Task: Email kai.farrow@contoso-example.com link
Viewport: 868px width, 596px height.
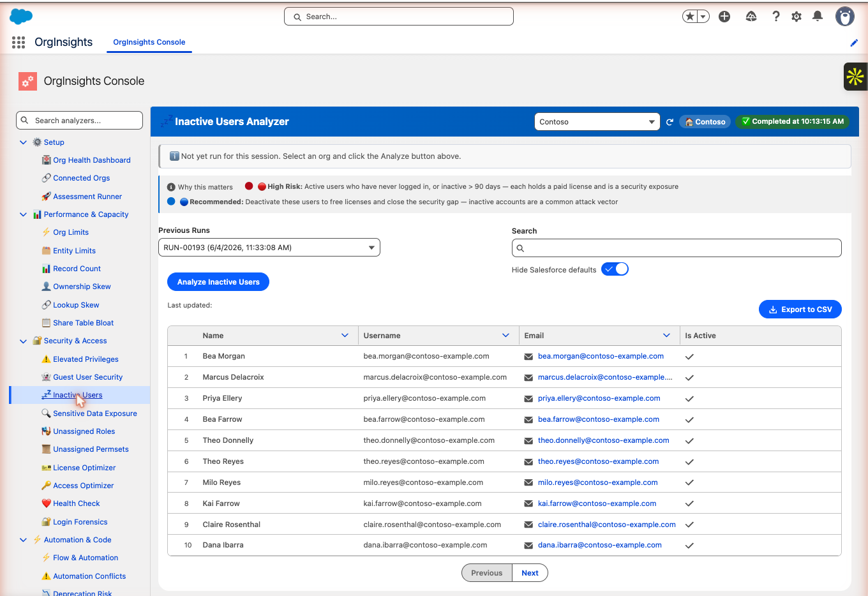Action: click(597, 503)
